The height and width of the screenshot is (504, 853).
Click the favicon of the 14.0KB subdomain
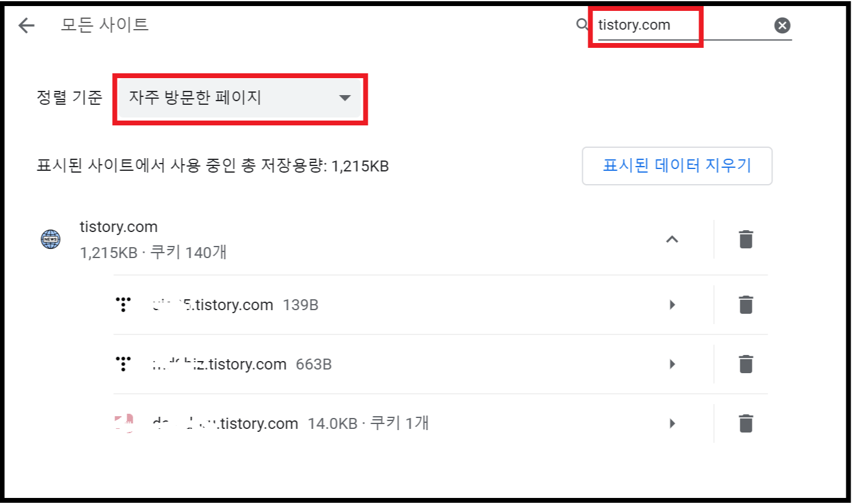click(124, 423)
